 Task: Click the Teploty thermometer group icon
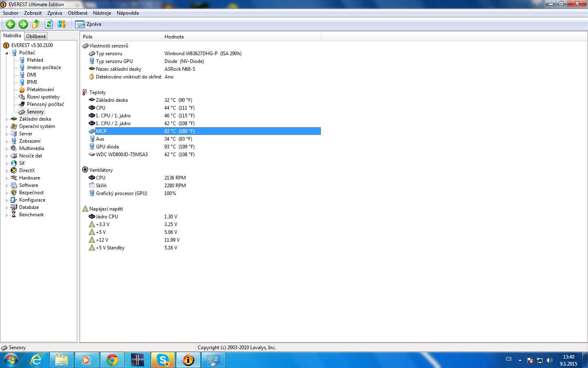[x=85, y=92]
